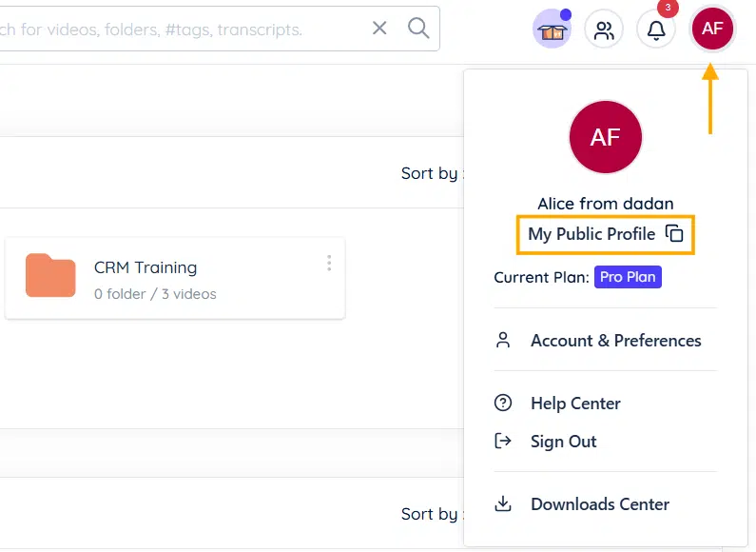This screenshot has width=756, height=552.
Task: Copy public profile link using copy icon
Action: (674, 234)
